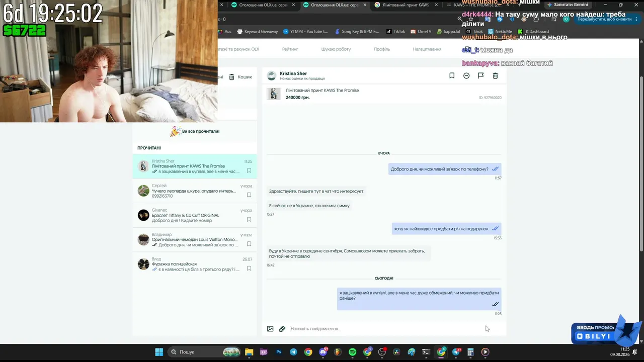Report the conversation using the flag icon
644x362 pixels.
(480, 75)
